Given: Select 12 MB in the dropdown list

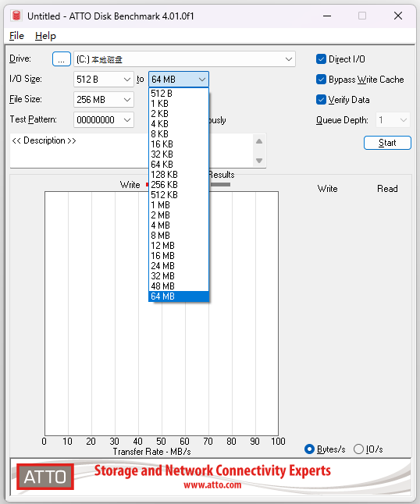Looking at the screenshot, I should 179,246.
